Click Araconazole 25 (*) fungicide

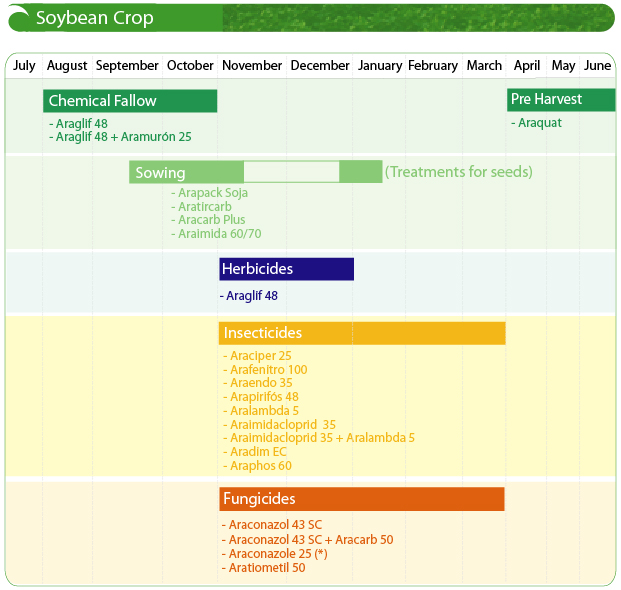(x=274, y=554)
